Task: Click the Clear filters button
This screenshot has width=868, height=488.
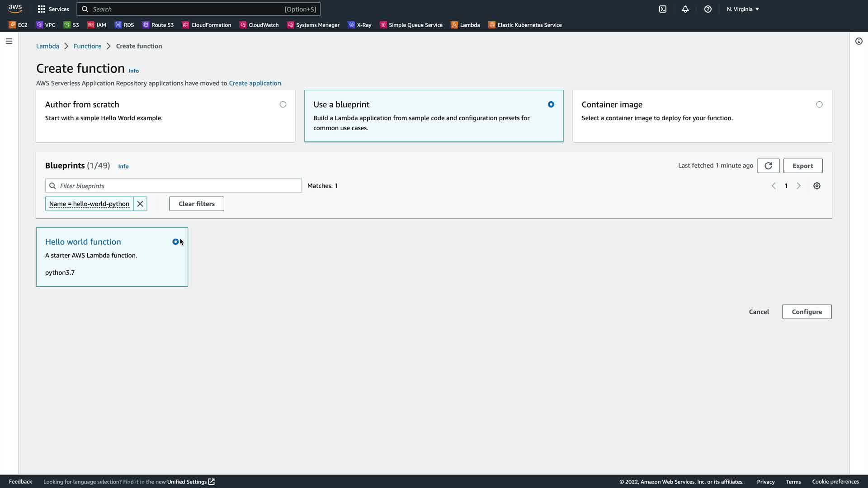Action: tap(197, 204)
